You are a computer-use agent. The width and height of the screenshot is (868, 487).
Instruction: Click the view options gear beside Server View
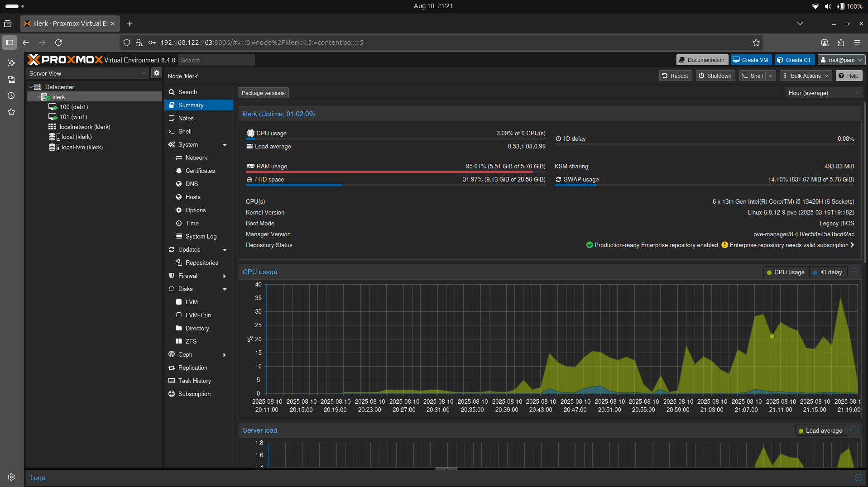pyautogui.click(x=156, y=73)
